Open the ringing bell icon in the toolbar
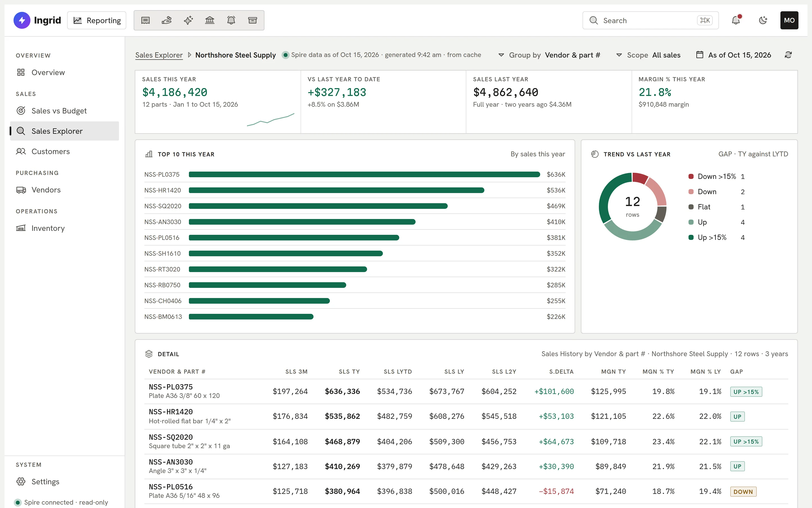 point(231,21)
